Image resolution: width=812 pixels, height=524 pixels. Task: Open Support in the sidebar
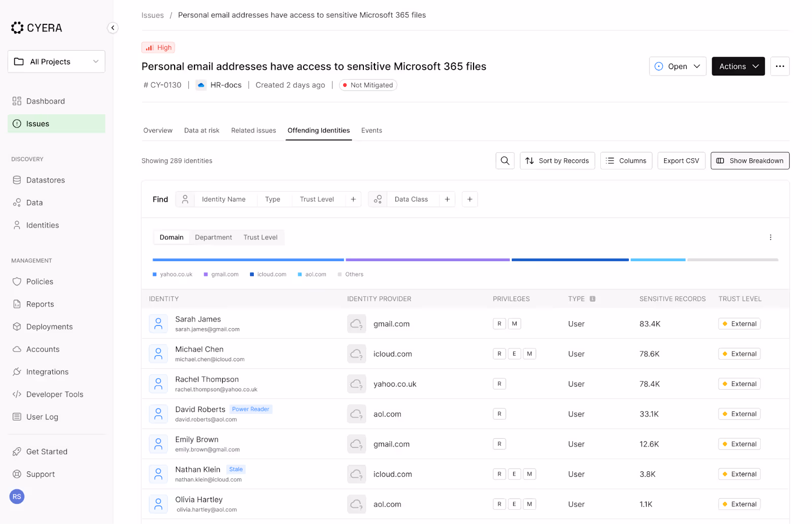click(x=56, y=474)
